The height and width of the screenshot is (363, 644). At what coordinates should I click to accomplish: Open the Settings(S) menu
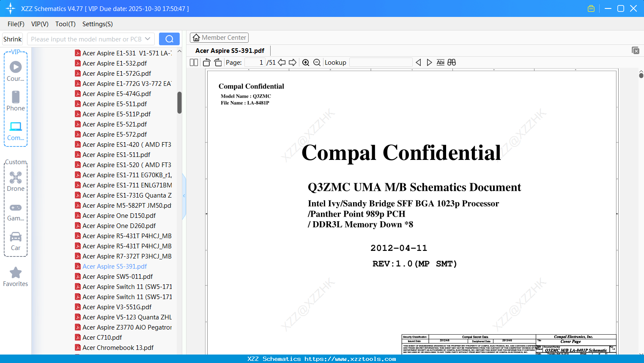[98, 24]
